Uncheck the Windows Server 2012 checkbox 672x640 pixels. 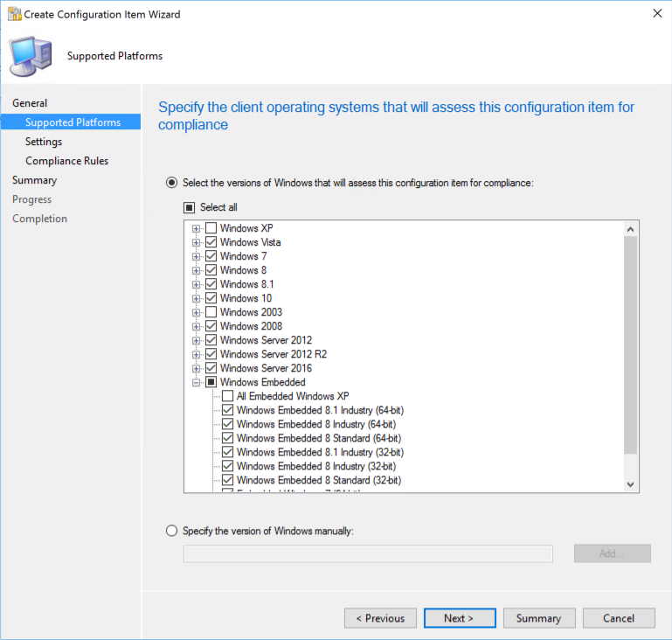pos(211,340)
